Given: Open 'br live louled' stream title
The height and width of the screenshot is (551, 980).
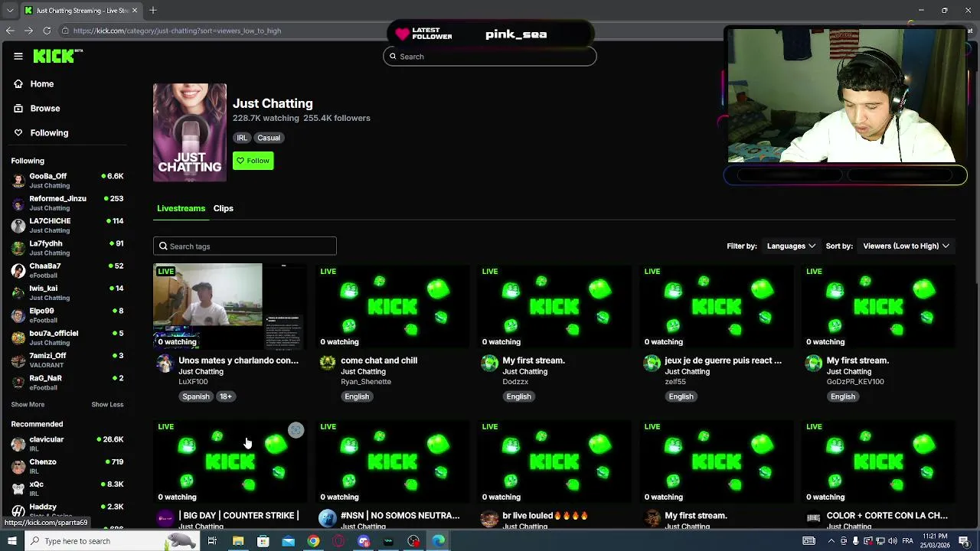Looking at the screenshot, I should pyautogui.click(x=545, y=516).
